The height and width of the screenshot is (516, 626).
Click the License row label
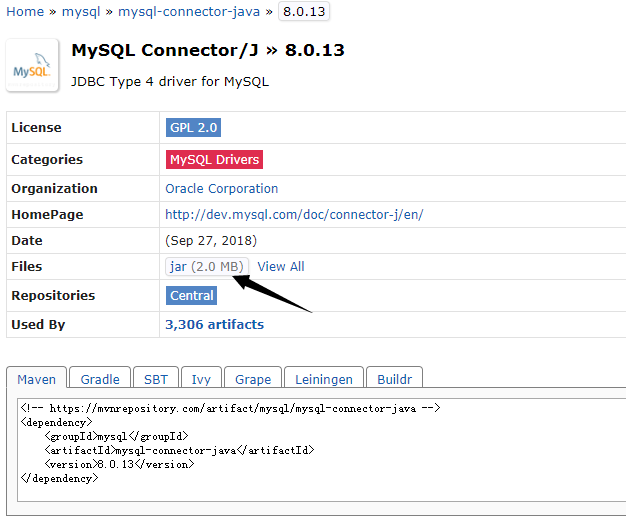tap(36, 127)
